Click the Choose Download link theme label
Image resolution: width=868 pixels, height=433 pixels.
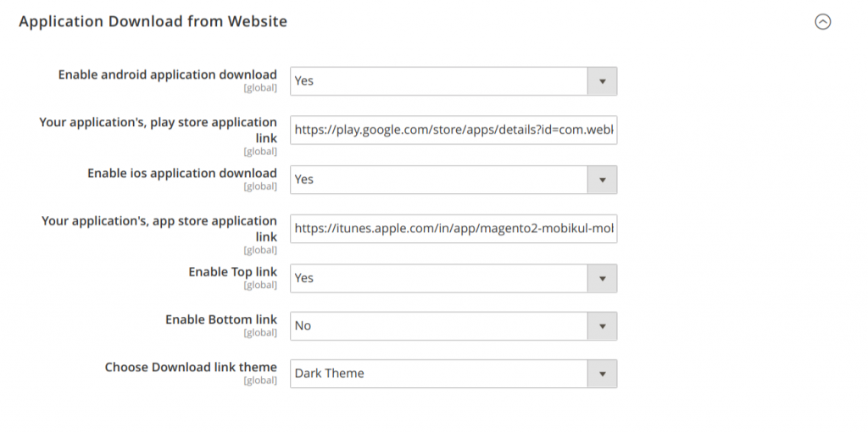(191, 367)
